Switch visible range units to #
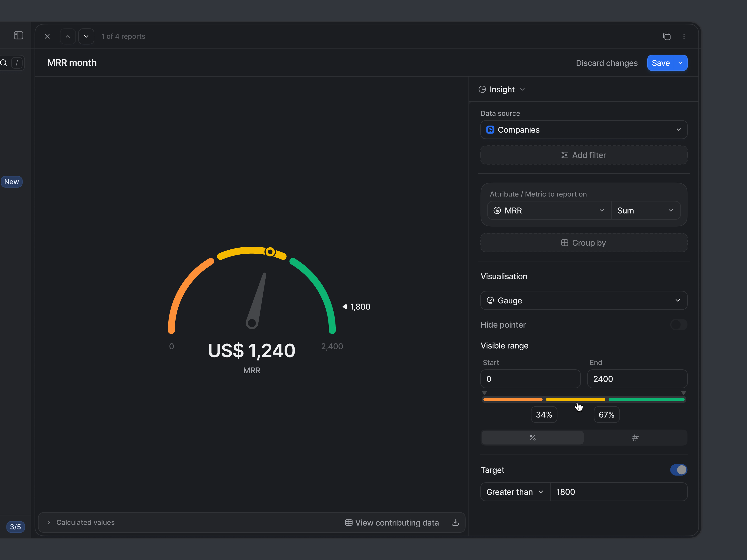This screenshot has width=747, height=560. click(x=635, y=437)
